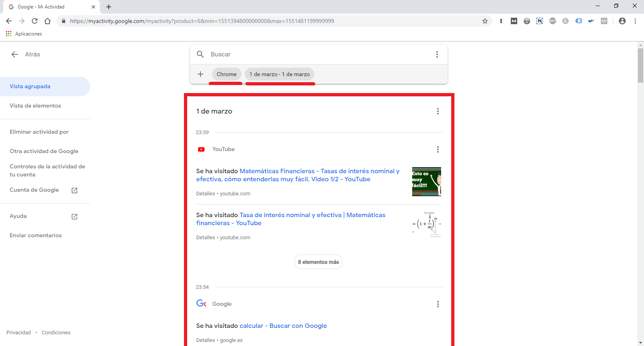Open the Chrome three-dot menu
The height and width of the screenshot is (346, 644).
[x=635, y=21]
